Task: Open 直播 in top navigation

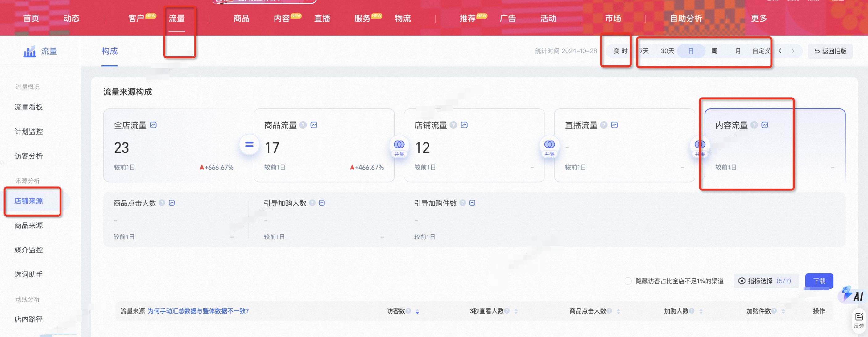Action: [x=322, y=18]
